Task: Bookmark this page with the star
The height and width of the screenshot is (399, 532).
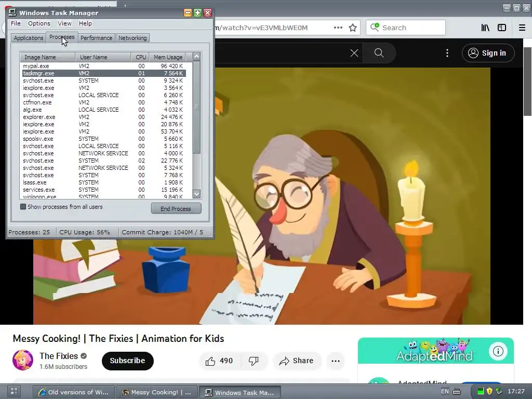Action: (353, 28)
